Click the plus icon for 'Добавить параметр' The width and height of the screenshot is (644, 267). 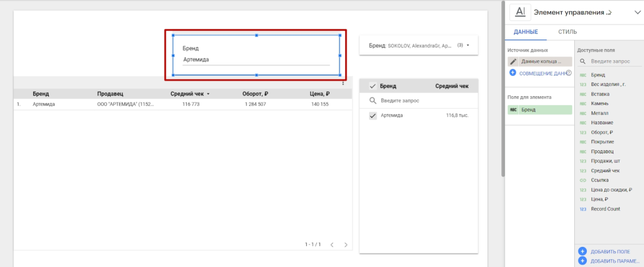pyautogui.click(x=582, y=261)
